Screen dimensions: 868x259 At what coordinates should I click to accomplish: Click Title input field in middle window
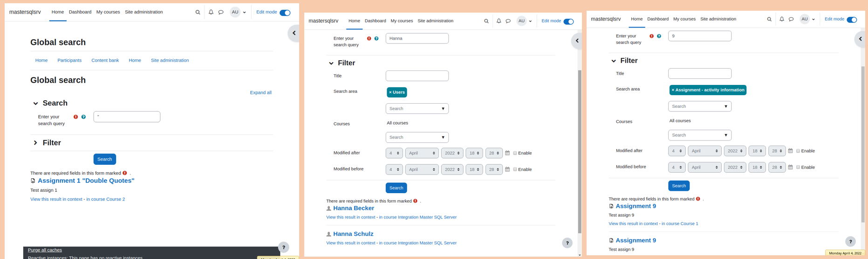point(417,76)
